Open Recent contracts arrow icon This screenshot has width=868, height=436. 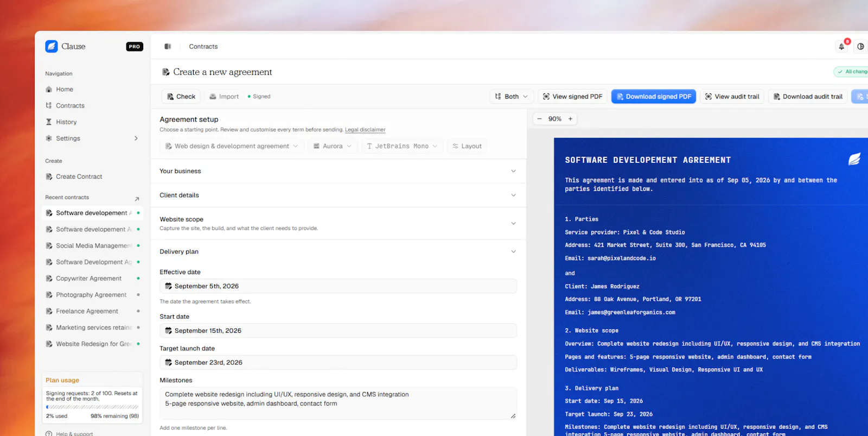coord(137,199)
